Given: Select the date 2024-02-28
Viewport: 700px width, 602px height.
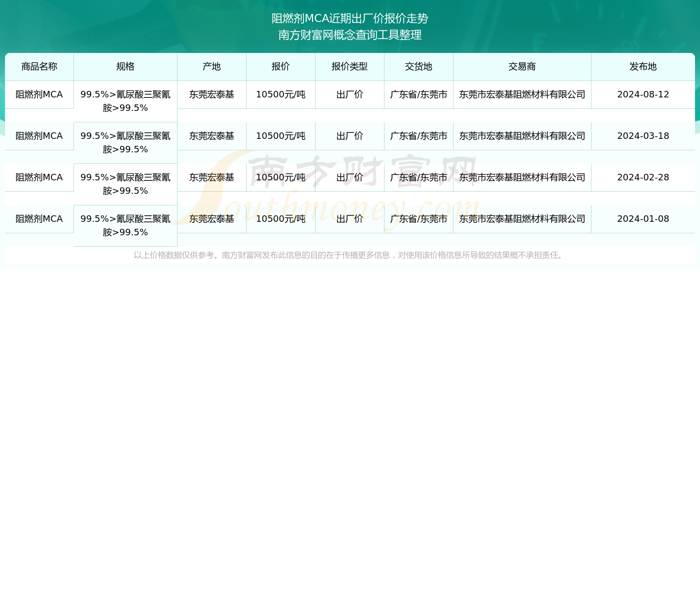Looking at the screenshot, I should click(643, 177).
